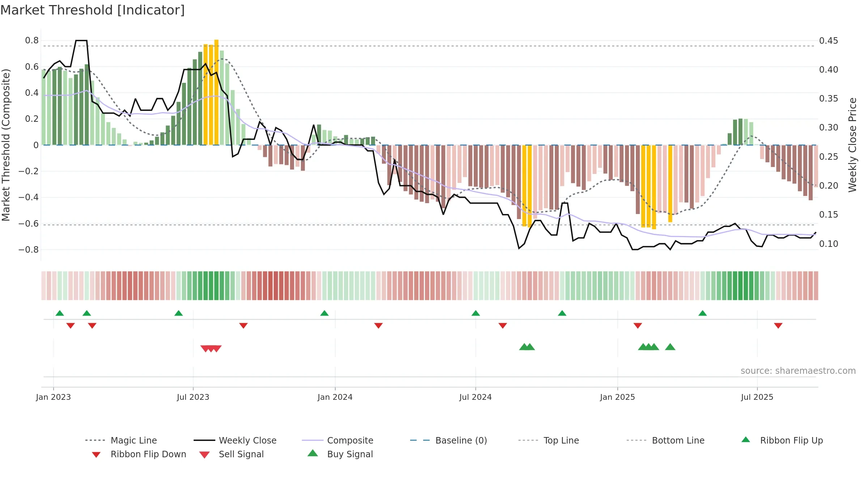Click the Ribbon Flip Up marker in April 2025
The image size is (868, 488).
pos(702,313)
